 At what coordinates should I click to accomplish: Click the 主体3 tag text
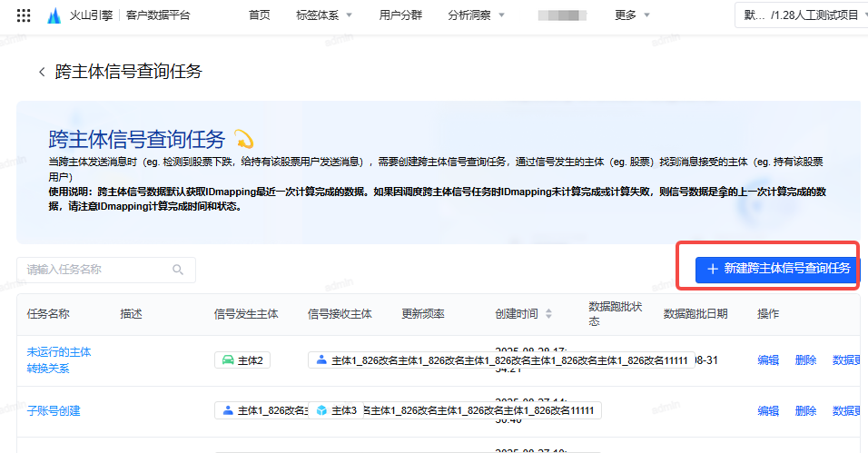click(344, 410)
